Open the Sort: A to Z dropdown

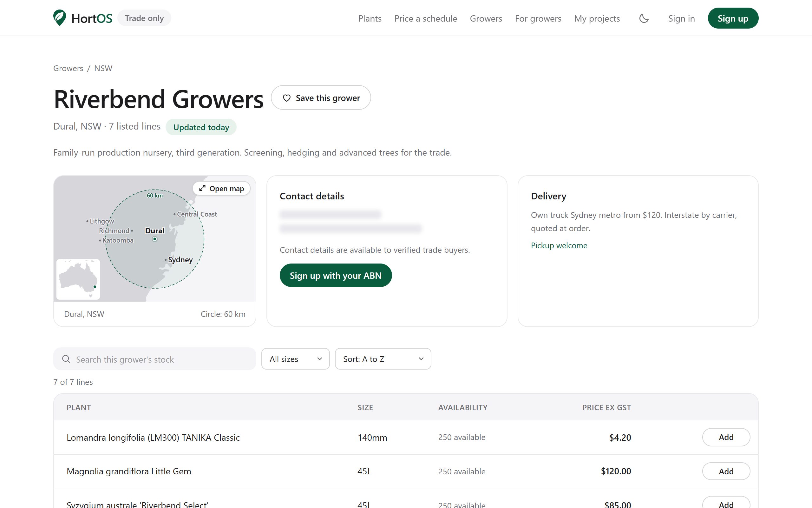point(383,359)
